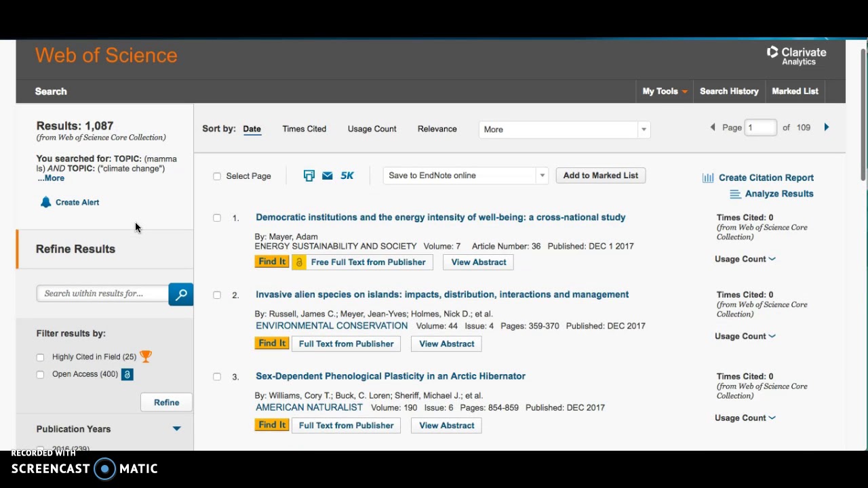Screen dimensions: 868x488
Task: Open Search History
Action: click(x=729, y=91)
